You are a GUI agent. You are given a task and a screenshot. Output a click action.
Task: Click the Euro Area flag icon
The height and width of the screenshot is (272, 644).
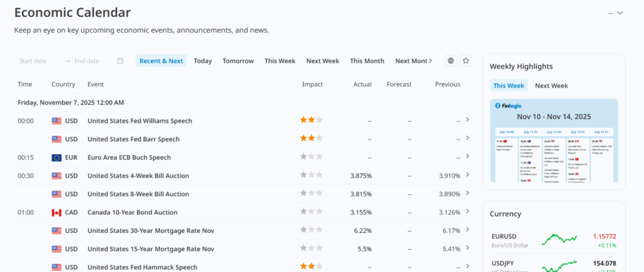point(57,157)
